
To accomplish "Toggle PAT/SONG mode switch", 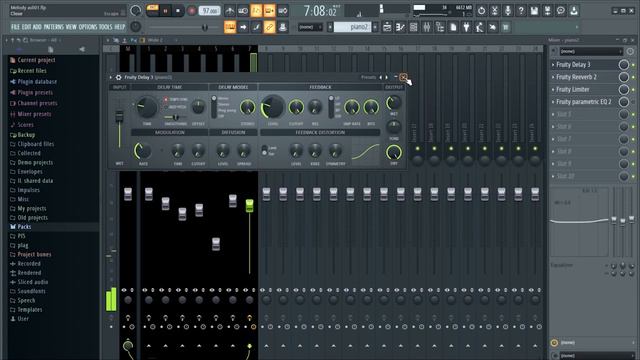I will pyautogui.click(x=153, y=11).
